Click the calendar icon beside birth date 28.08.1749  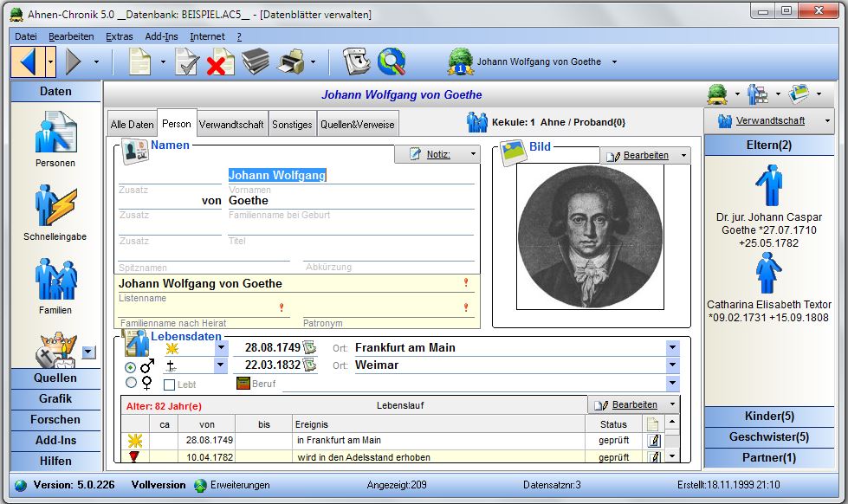pyautogui.click(x=310, y=347)
